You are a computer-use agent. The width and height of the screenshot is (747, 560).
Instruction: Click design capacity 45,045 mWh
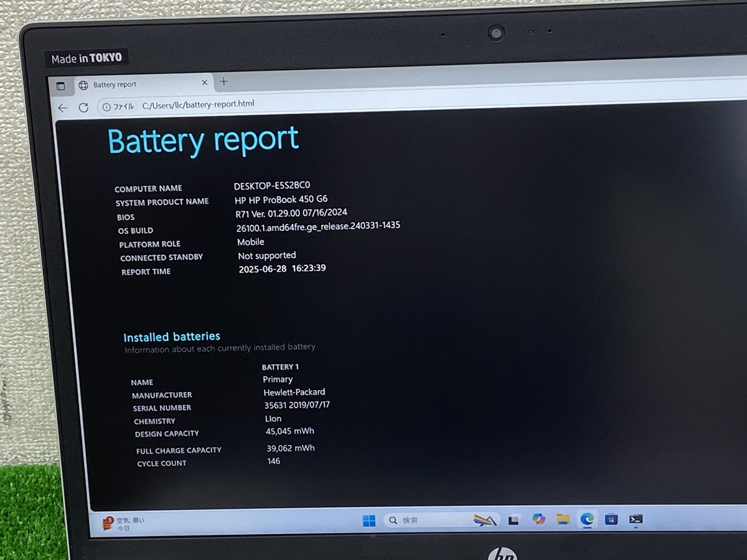290,431
